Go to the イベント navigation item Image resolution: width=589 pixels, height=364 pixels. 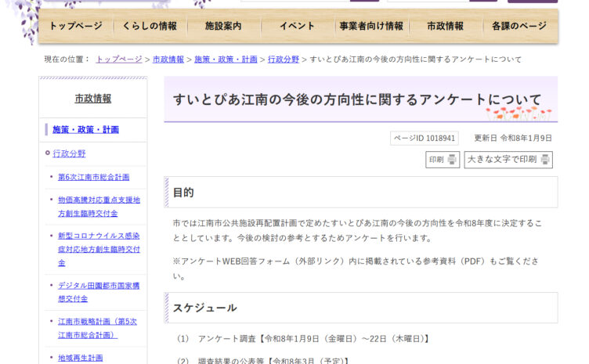coord(297,26)
